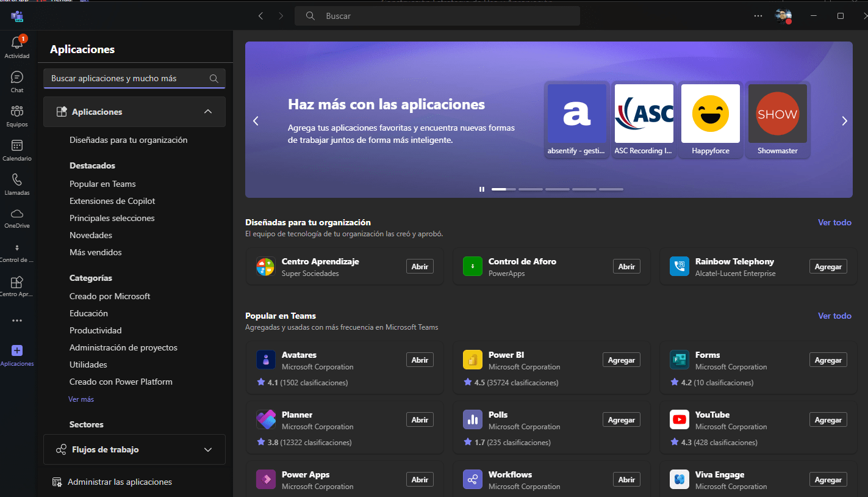Image resolution: width=868 pixels, height=497 pixels.
Task: Click Agregar for Rainbow Telephony
Action: click(828, 267)
